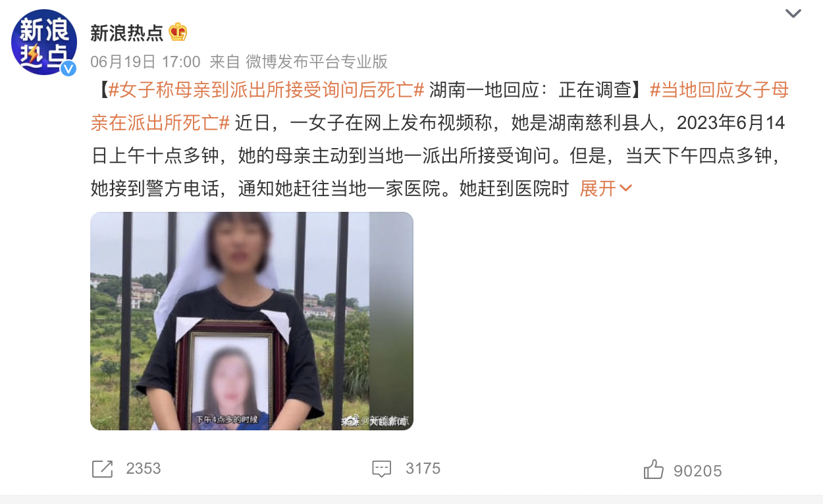823x504 pixels.
Task: Expand the post options chevron at top right
Action: tap(793, 13)
